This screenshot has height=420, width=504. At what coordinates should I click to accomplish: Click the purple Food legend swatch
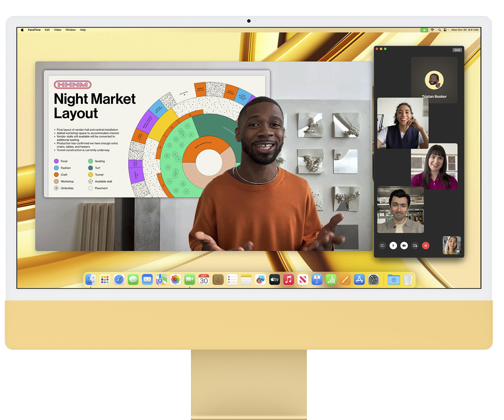coord(56,161)
